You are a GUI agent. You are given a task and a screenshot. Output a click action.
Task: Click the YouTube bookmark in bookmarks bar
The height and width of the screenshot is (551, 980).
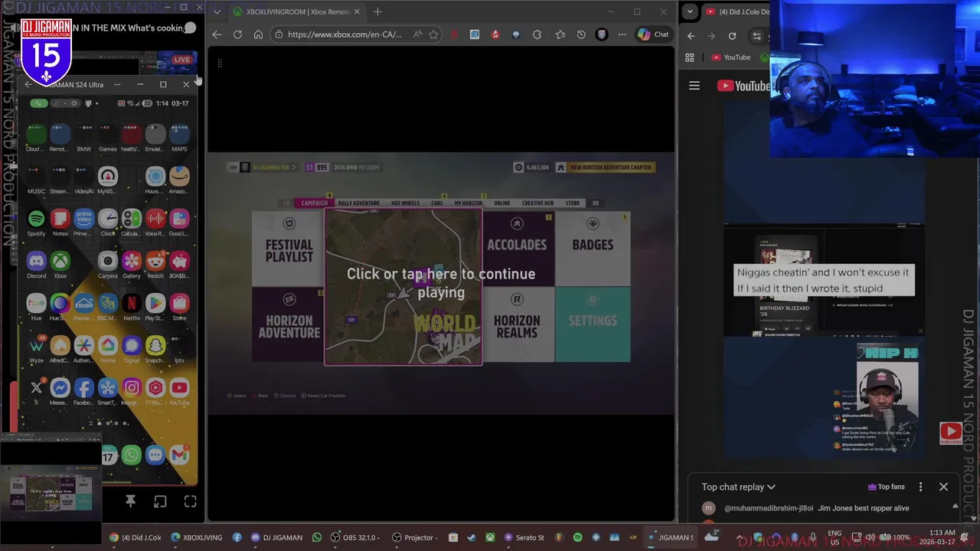(x=730, y=57)
